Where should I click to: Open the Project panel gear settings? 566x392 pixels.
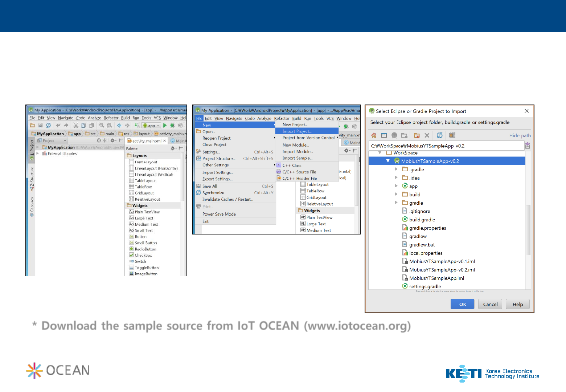pyautogui.click(x=113, y=140)
